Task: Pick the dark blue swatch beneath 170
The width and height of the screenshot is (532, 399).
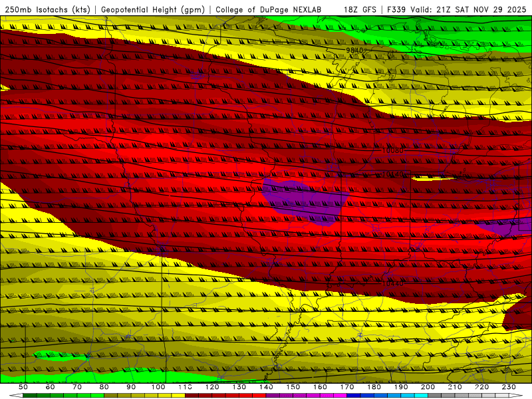Action: pos(354,396)
